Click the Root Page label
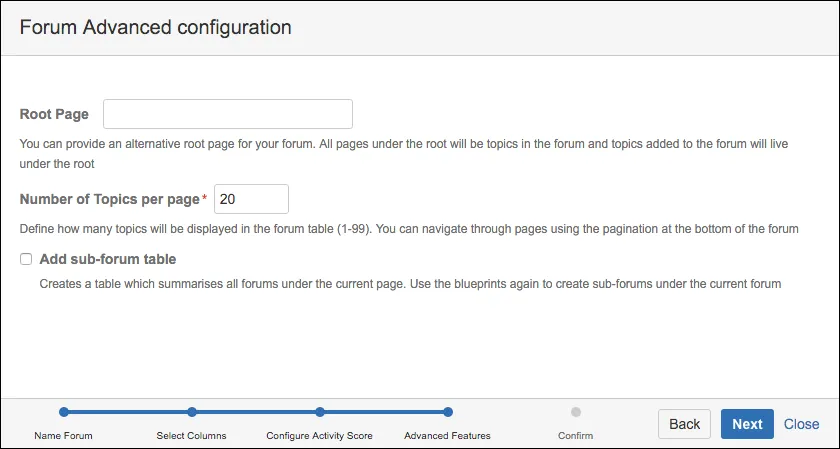The width and height of the screenshot is (840, 449). click(x=54, y=114)
